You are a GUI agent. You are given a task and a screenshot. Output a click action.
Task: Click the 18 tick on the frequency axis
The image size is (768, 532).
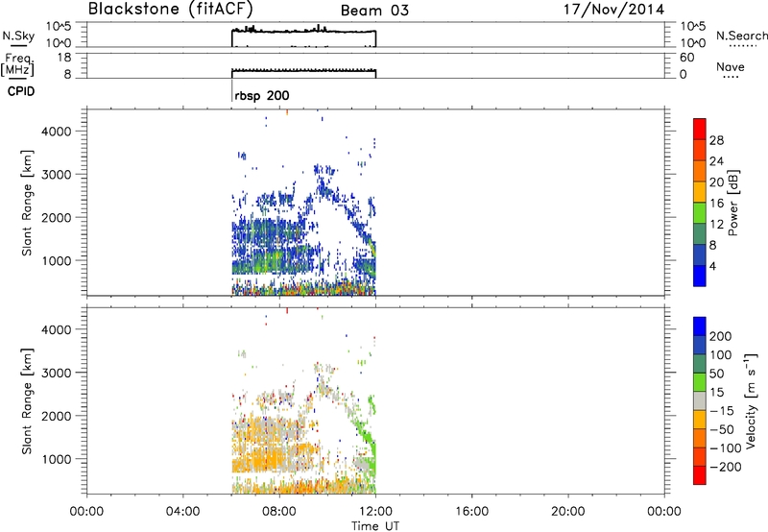tap(64, 58)
